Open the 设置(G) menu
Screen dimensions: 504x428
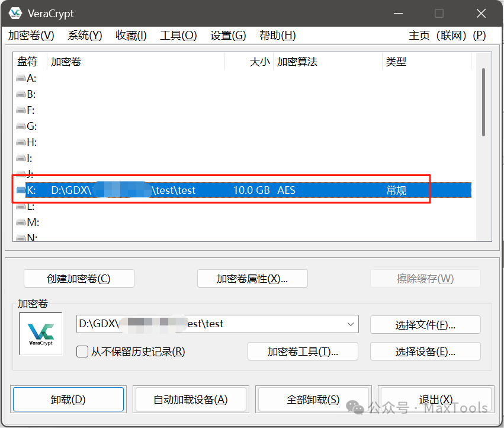coord(228,36)
